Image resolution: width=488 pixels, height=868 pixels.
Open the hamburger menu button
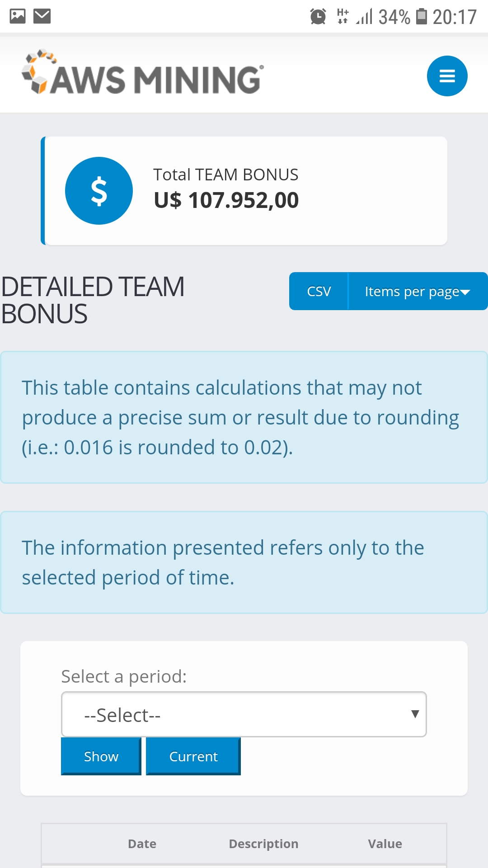(447, 76)
